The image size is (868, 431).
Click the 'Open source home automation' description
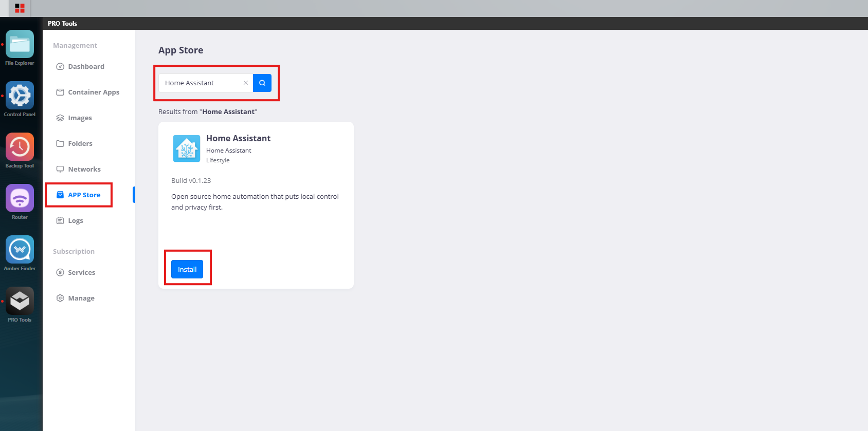(x=255, y=202)
